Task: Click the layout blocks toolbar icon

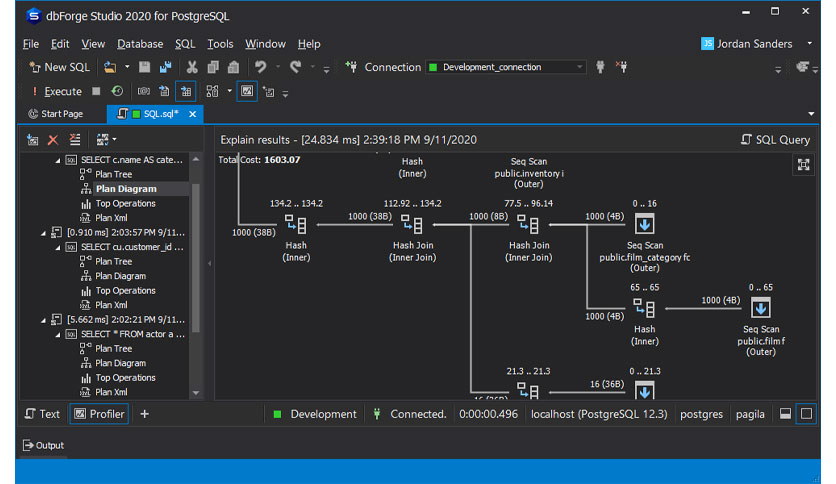Action: (212, 92)
